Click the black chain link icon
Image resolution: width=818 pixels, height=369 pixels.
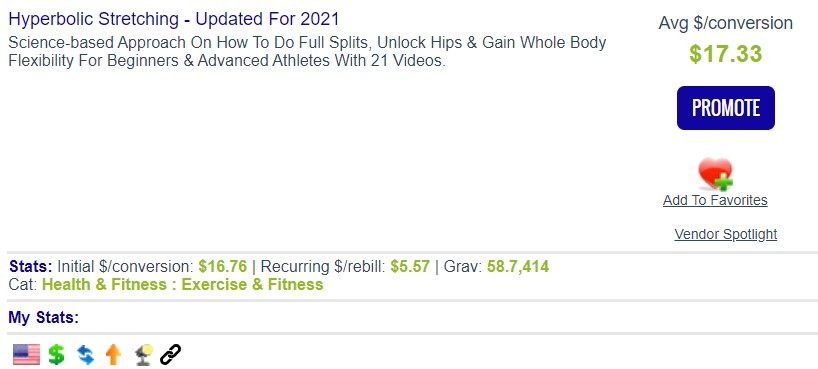point(170,354)
